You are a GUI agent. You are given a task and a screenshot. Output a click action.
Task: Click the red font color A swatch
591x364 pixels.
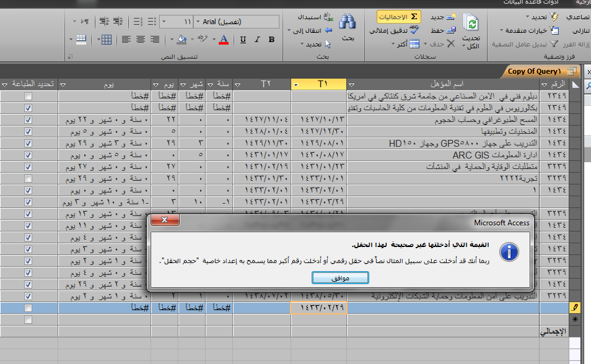pyautogui.click(x=224, y=39)
